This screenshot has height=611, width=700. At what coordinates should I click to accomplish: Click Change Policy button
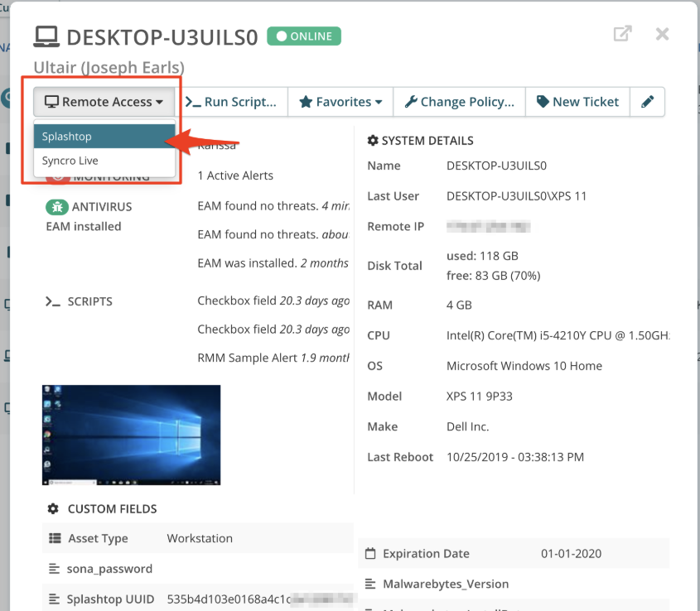click(460, 102)
